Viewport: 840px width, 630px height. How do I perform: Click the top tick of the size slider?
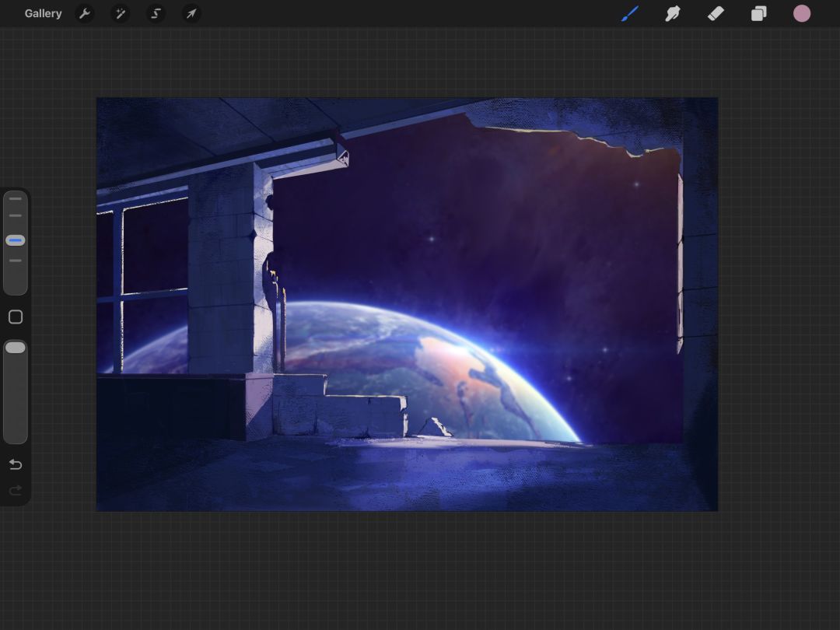[15, 199]
